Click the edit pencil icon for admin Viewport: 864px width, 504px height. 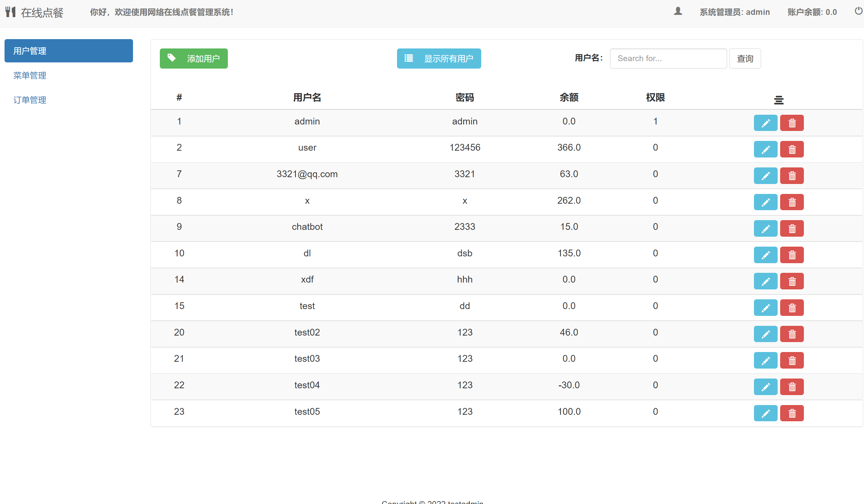click(x=765, y=123)
